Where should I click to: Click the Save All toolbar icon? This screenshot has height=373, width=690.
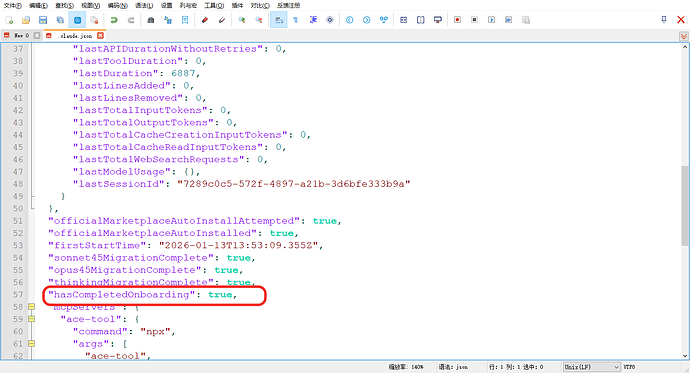(x=60, y=20)
